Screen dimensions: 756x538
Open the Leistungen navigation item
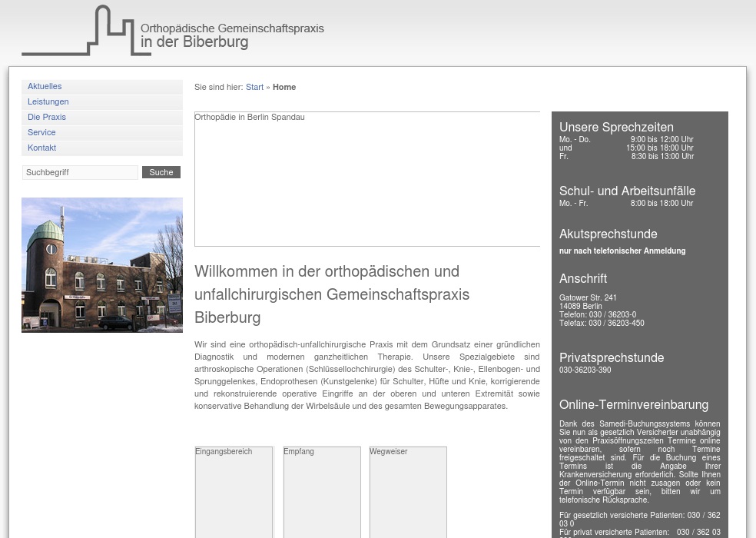click(48, 101)
